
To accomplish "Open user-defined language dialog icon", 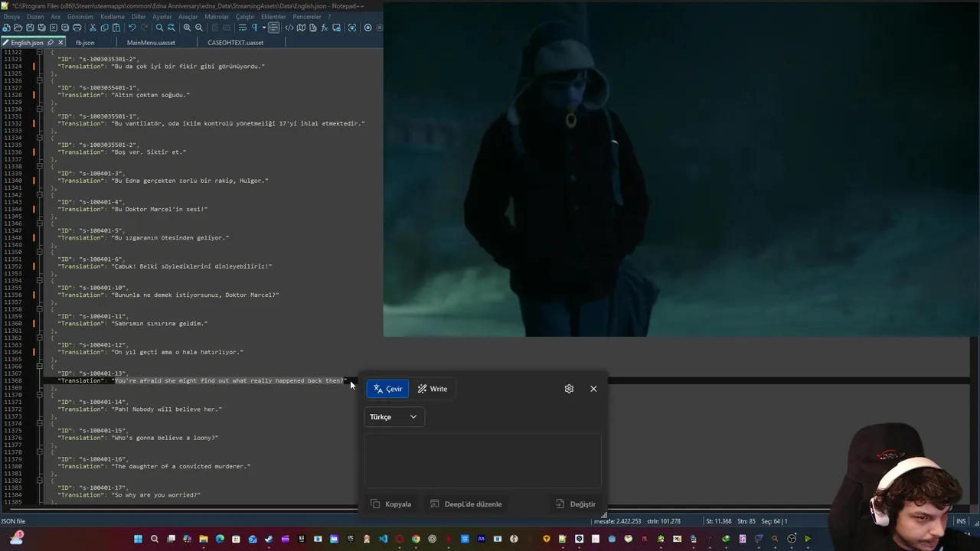I will (289, 28).
